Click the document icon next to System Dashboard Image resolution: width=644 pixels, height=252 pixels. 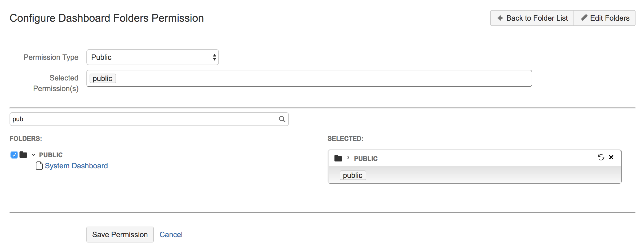39,166
